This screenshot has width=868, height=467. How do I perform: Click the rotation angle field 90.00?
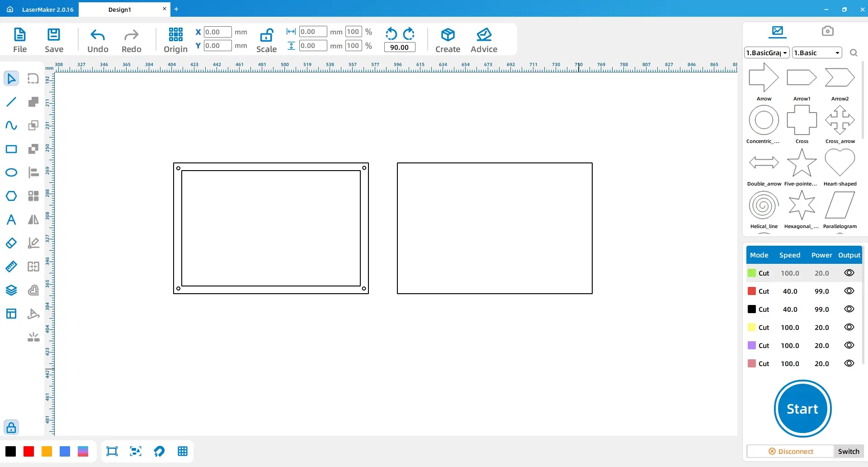coord(400,47)
